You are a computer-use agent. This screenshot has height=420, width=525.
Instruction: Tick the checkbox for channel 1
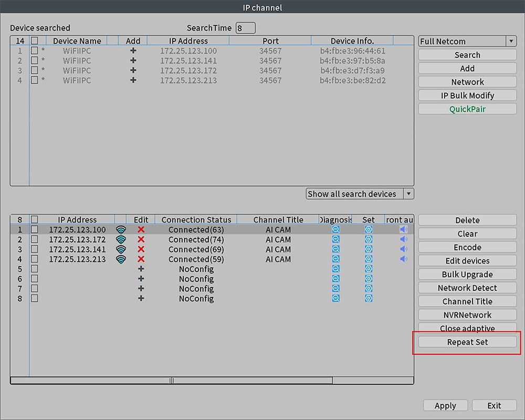tap(35, 230)
